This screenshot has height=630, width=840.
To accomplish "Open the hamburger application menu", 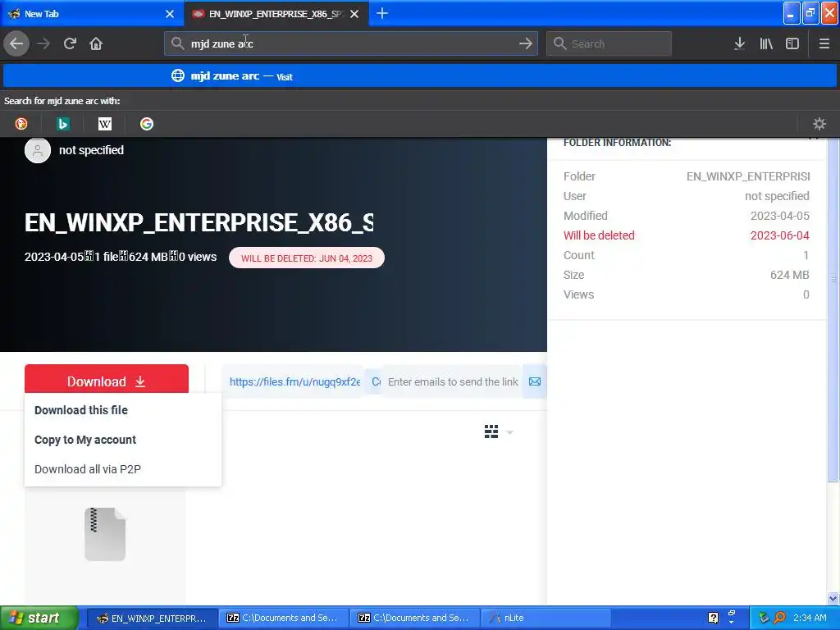I will point(824,43).
